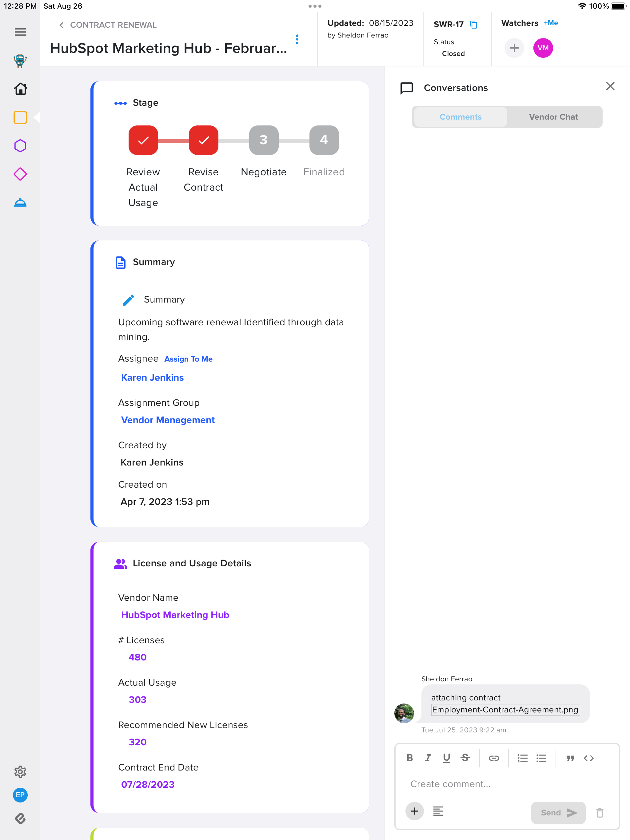Click the Stage progress icon
This screenshot has height=840, width=630.
pos(121,103)
